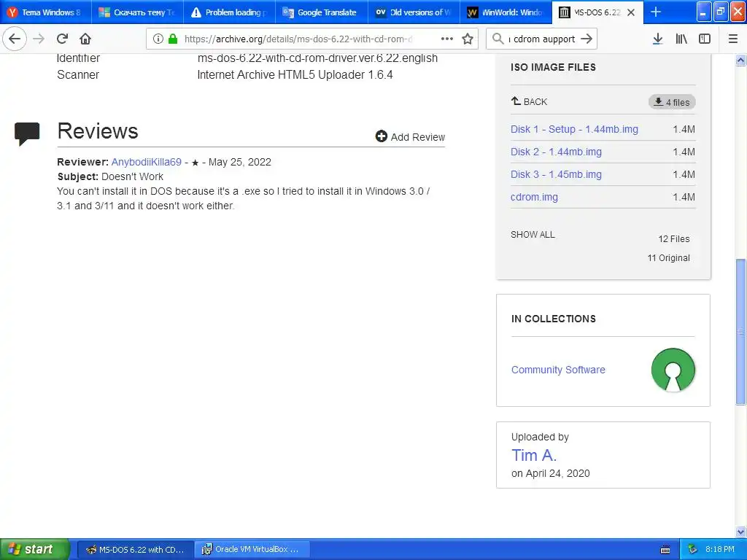
Task: Open page actions three-dot menu
Action: tap(447, 39)
